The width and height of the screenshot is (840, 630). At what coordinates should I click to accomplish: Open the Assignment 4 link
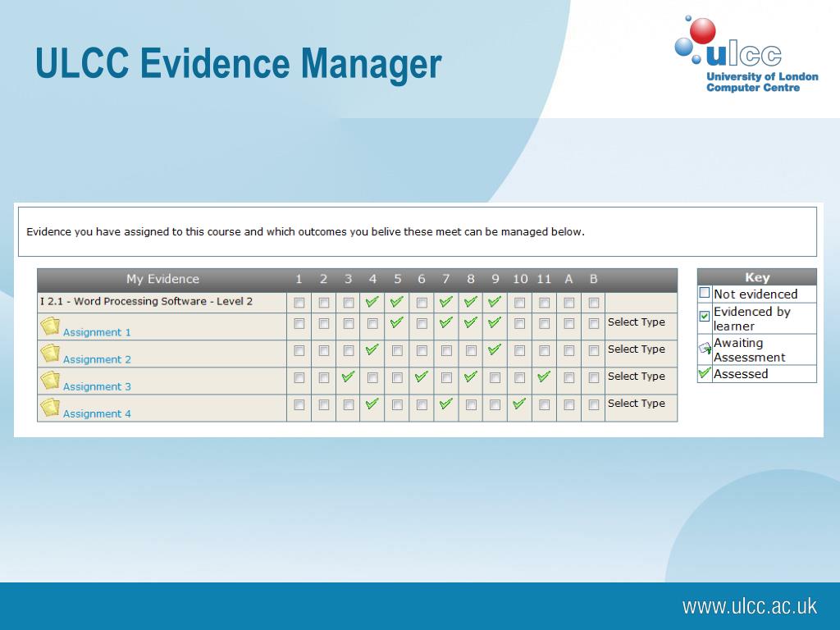(97, 413)
